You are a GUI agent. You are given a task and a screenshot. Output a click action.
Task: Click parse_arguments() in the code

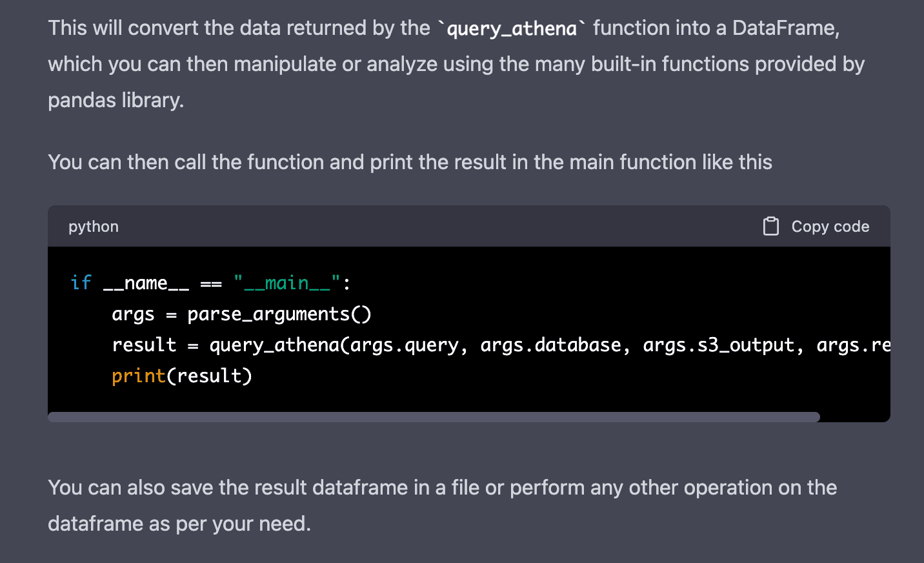point(279,314)
